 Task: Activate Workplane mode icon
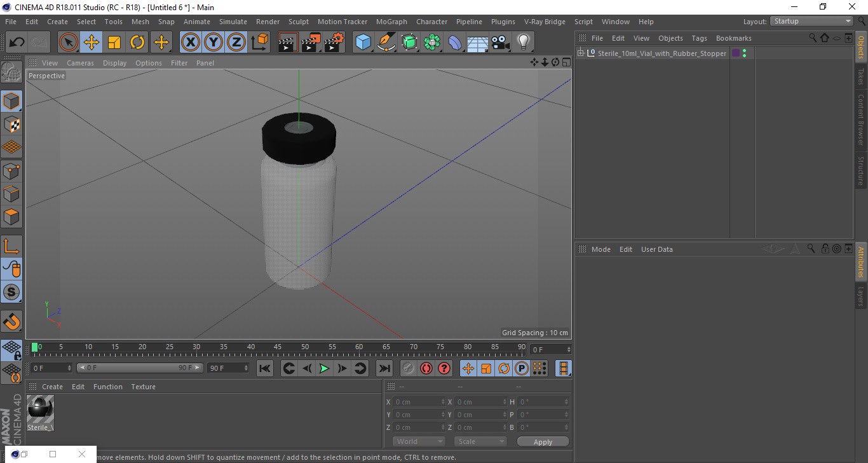11,147
